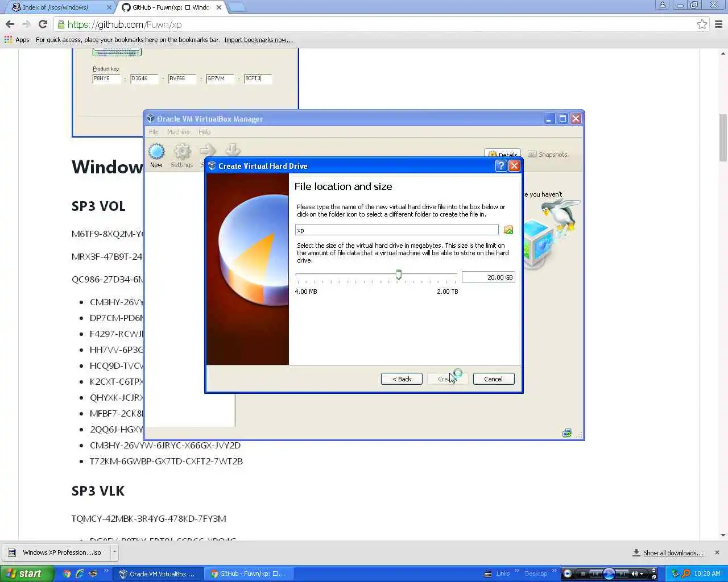Click the T72KM-6GWBP product key text

pyautogui.click(x=166, y=461)
